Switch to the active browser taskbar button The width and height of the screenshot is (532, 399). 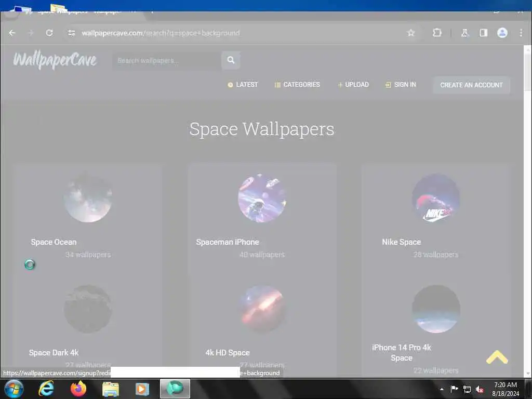tap(175, 389)
